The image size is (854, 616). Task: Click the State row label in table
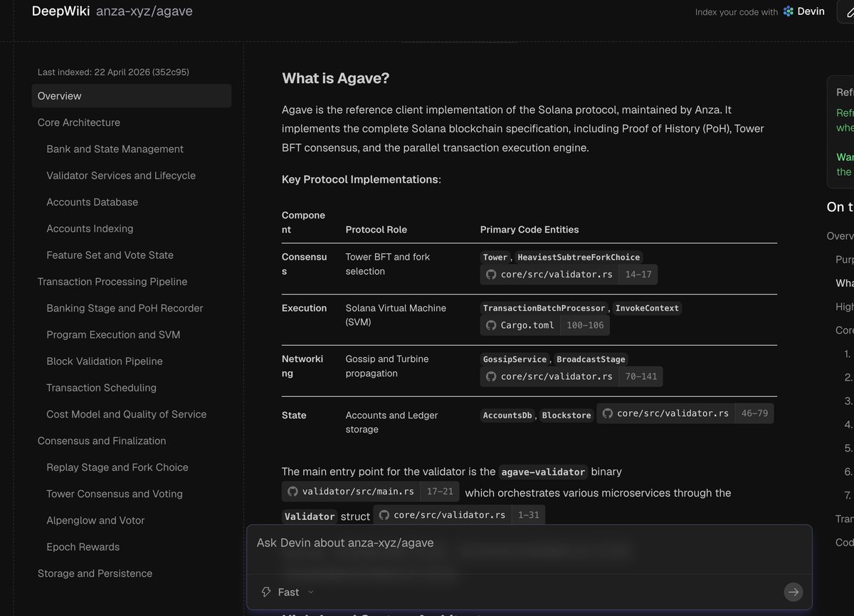pyautogui.click(x=294, y=415)
